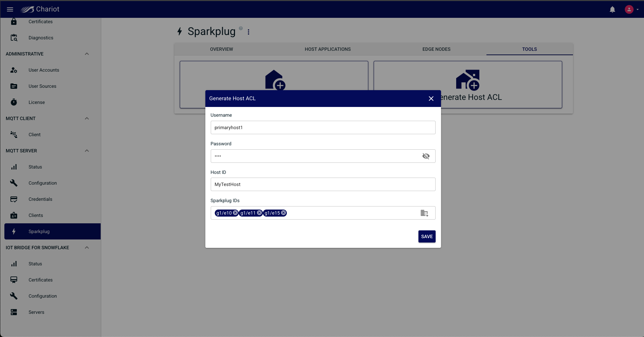Image resolution: width=644 pixels, height=337 pixels.
Task: Remove the g1/e10 Sparkplug ID chip
Action: [235, 213]
